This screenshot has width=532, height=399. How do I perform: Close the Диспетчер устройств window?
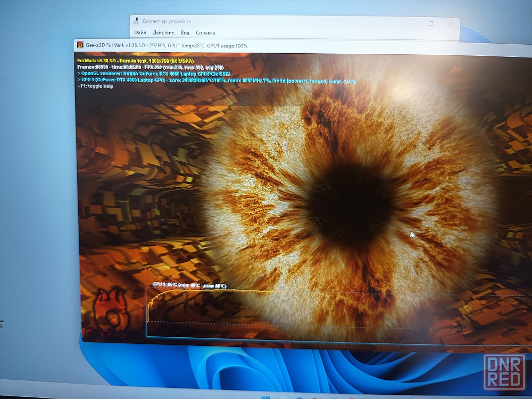click(450, 24)
